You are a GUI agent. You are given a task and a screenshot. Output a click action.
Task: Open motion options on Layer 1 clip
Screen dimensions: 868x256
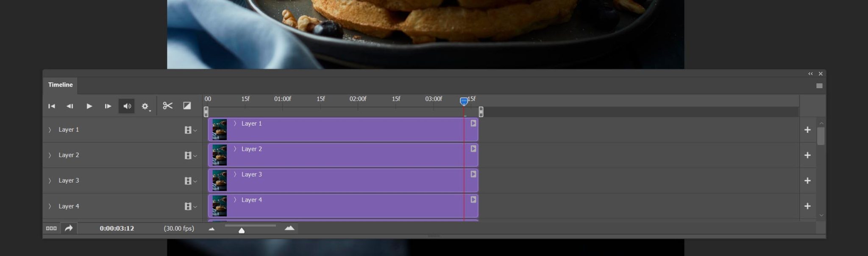[x=473, y=123]
